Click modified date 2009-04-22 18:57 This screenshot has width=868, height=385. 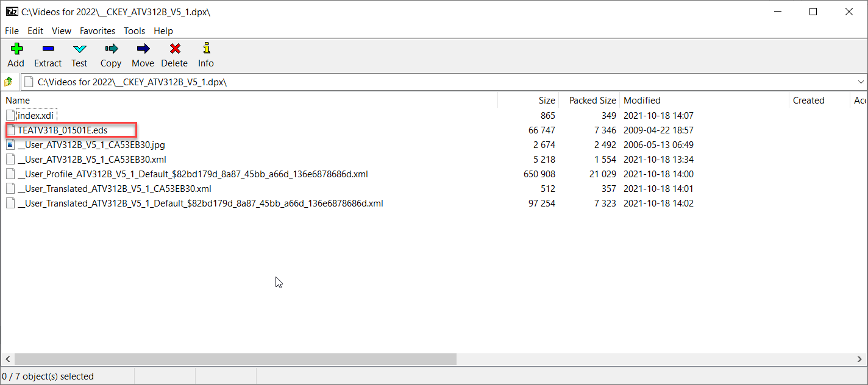pos(658,130)
